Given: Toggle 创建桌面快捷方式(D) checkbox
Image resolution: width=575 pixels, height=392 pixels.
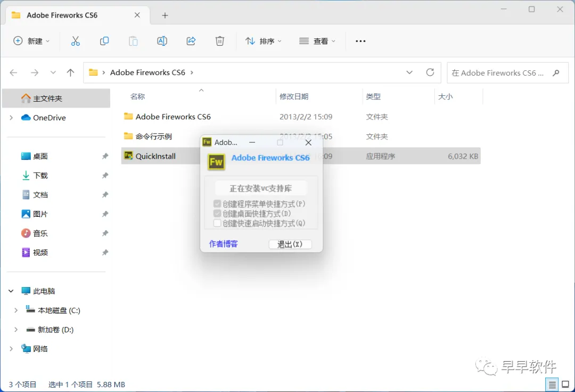Looking at the screenshot, I should (217, 214).
